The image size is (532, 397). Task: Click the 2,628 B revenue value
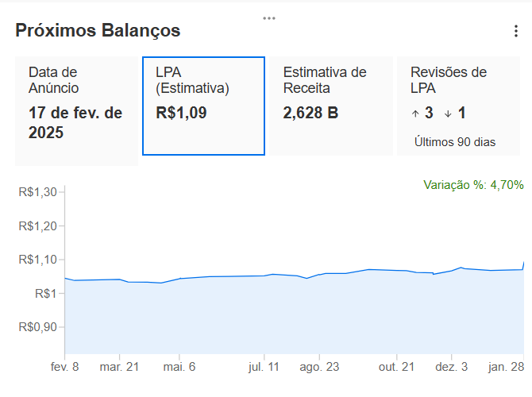[x=310, y=113]
